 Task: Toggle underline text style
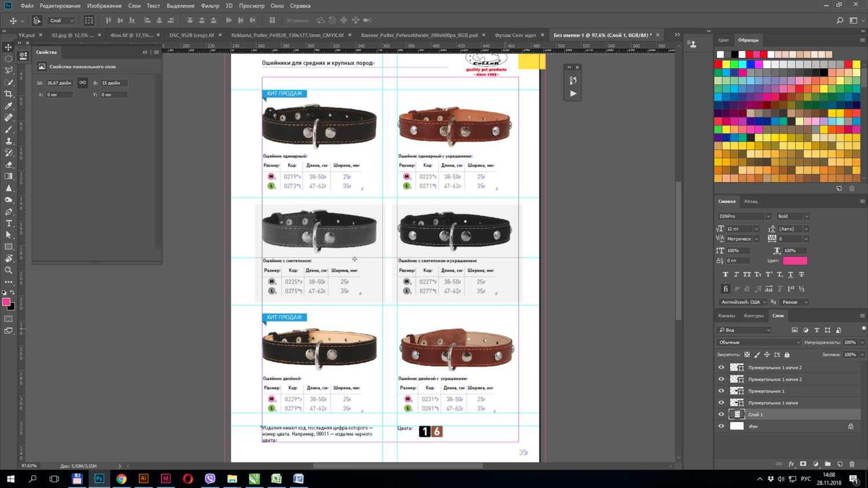click(x=790, y=275)
